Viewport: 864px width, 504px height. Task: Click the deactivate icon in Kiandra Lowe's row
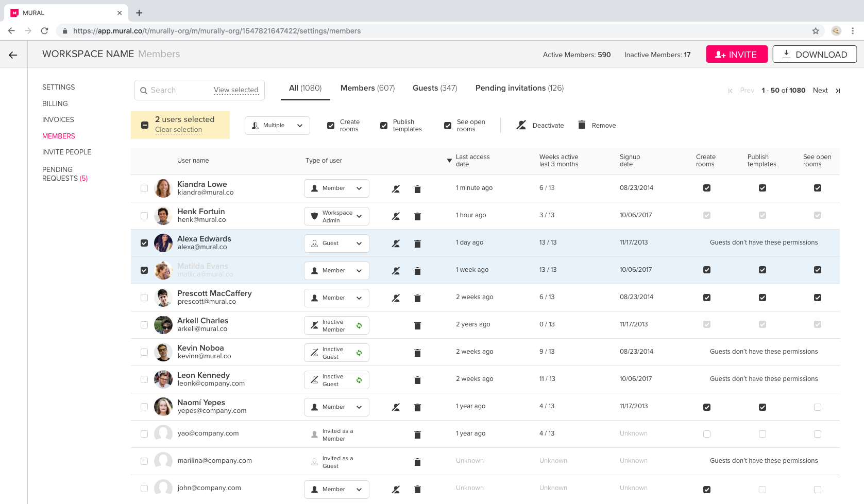click(396, 189)
